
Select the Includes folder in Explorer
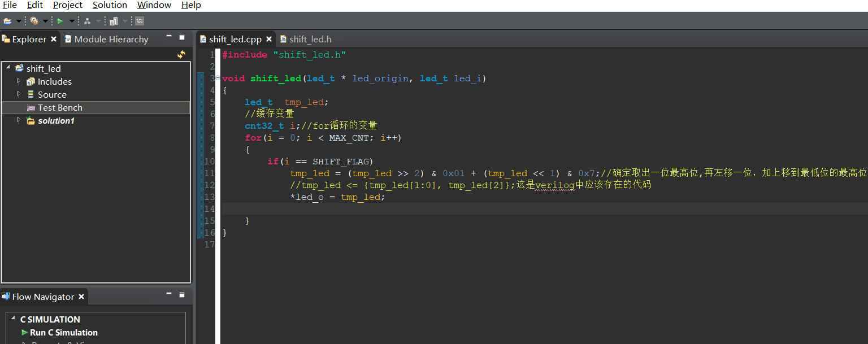pos(55,81)
